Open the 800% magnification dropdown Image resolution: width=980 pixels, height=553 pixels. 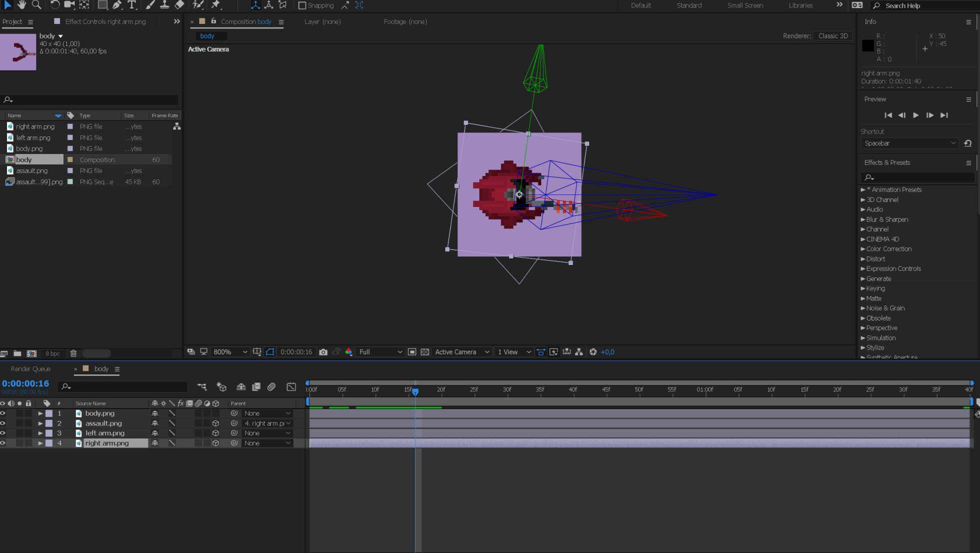point(230,352)
